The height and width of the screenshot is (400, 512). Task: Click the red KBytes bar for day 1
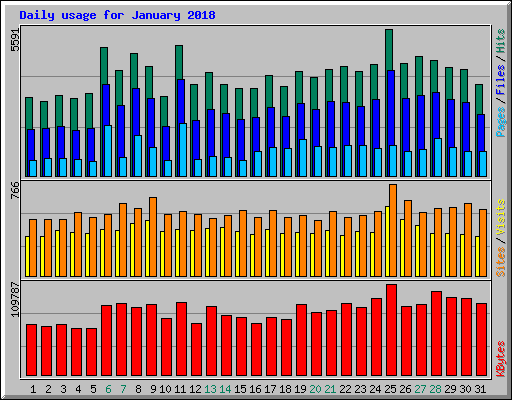click(31, 350)
